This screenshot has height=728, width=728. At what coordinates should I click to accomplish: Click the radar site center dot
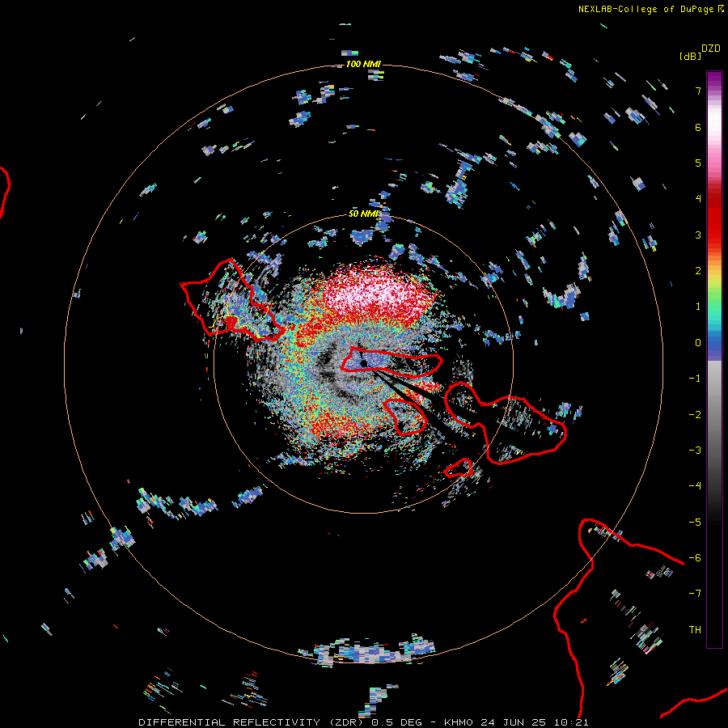(364, 363)
